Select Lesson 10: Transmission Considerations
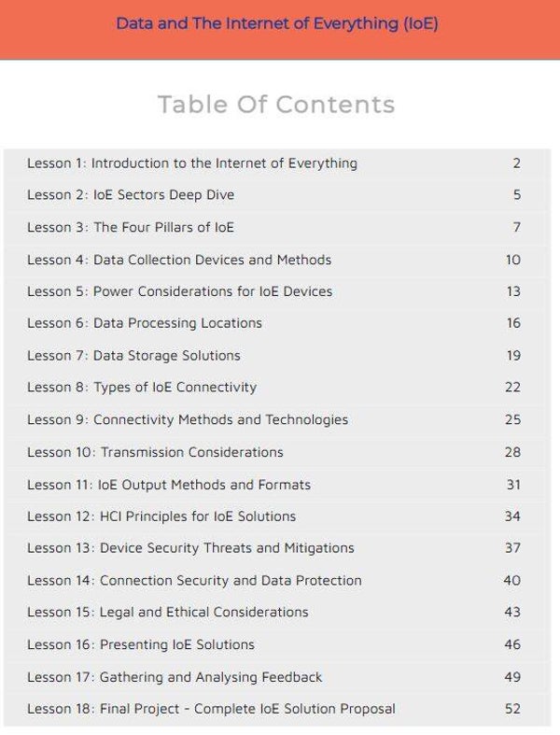This screenshot has width=560, height=735. 155,452
